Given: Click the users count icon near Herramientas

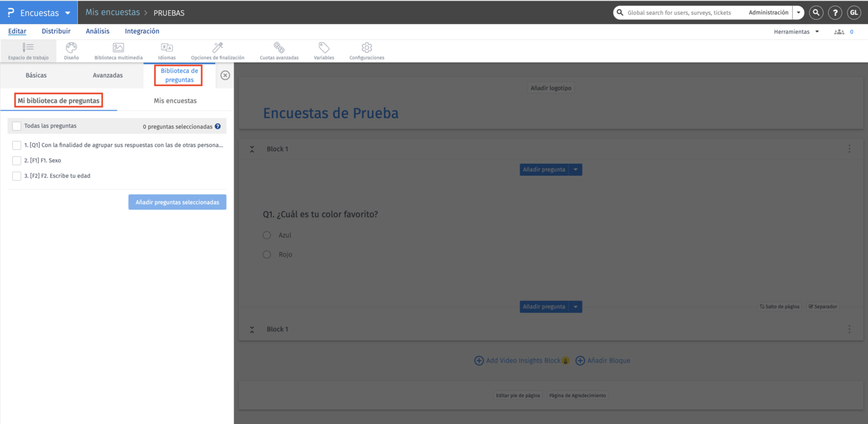Looking at the screenshot, I should [839, 32].
